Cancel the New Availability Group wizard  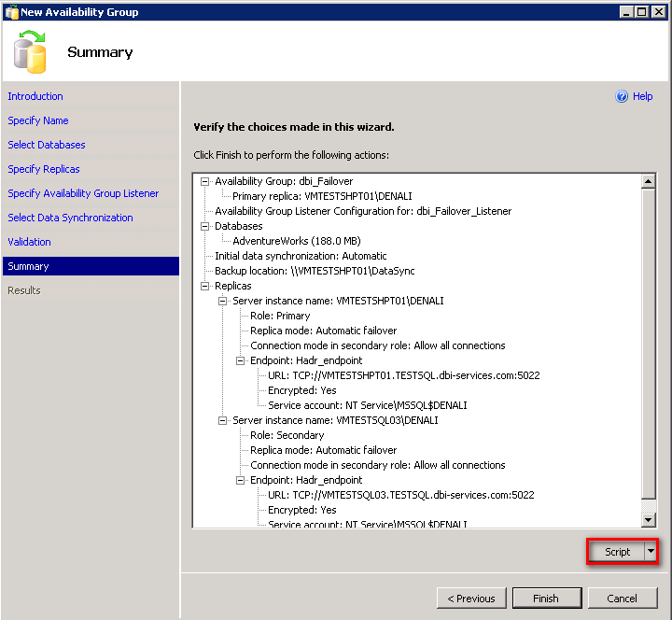point(622,599)
